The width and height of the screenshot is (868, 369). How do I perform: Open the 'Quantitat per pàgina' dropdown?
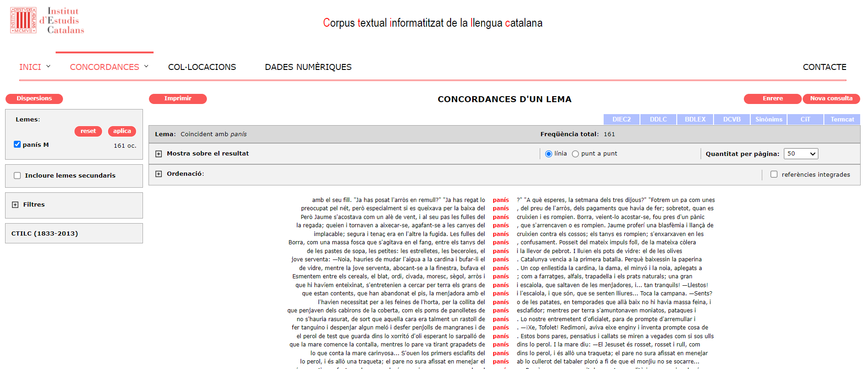tap(800, 154)
